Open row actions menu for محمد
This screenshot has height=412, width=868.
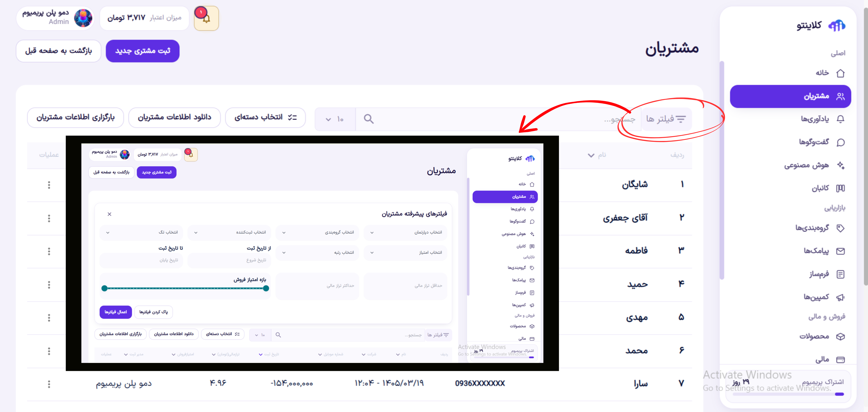click(x=49, y=351)
